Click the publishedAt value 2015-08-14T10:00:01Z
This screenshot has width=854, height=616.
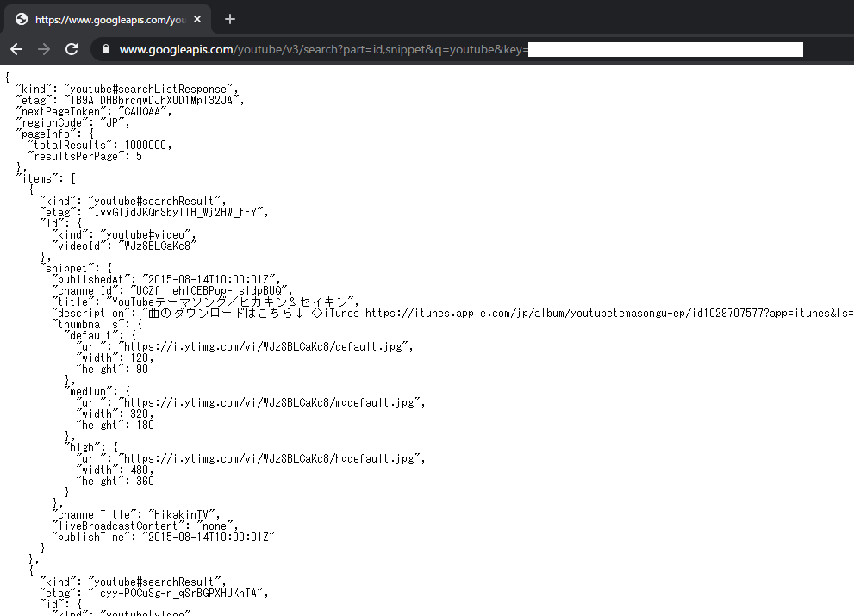pyautogui.click(x=208, y=280)
